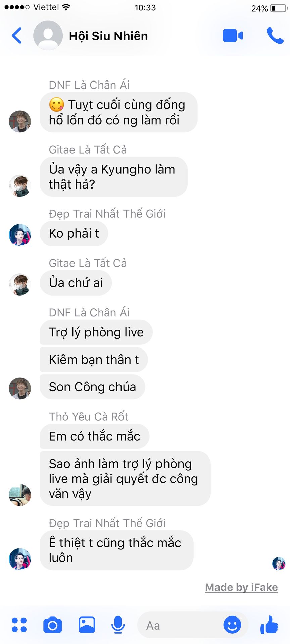The height and width of the screenshot is (644, 290).
Task: Send a thumbs-up like
Action: click(269, 625)
